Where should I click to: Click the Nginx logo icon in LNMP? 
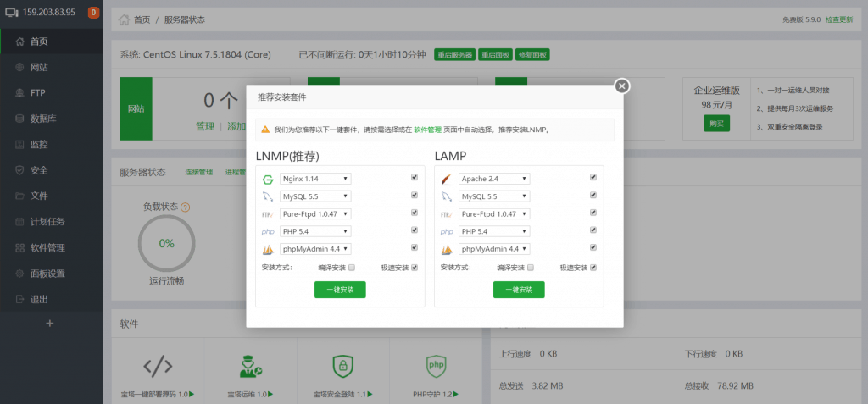click(x=268, y=180)
